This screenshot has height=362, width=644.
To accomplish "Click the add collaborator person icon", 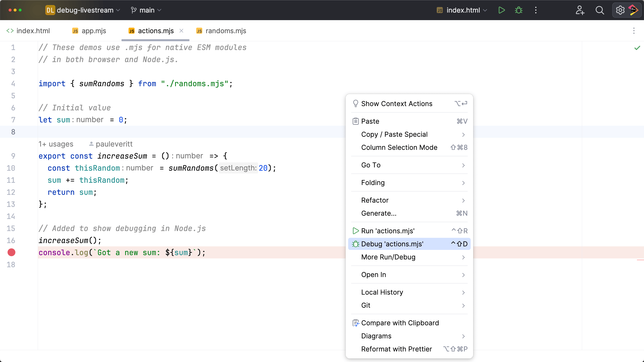I will point(580,10).
